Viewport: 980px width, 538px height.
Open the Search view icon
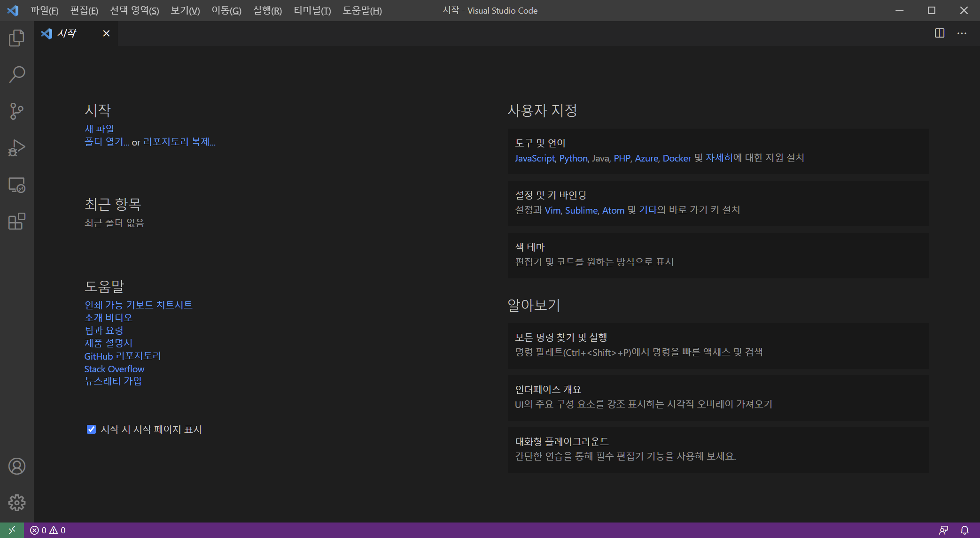pyautogui.click(x=16, y=75)
